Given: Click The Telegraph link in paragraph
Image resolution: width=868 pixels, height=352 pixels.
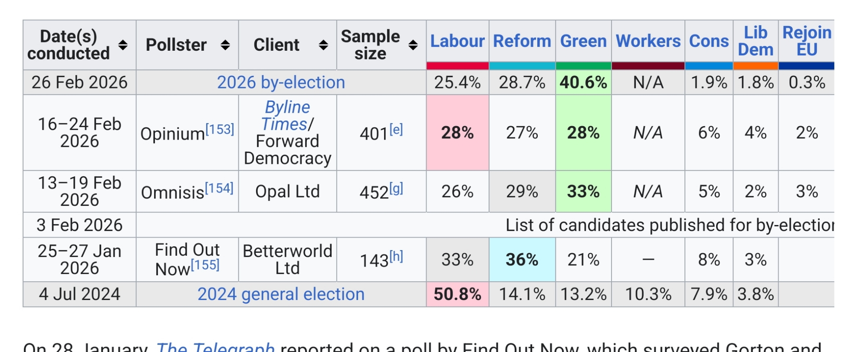Looking at the screenshot, I should click(215, 348).
